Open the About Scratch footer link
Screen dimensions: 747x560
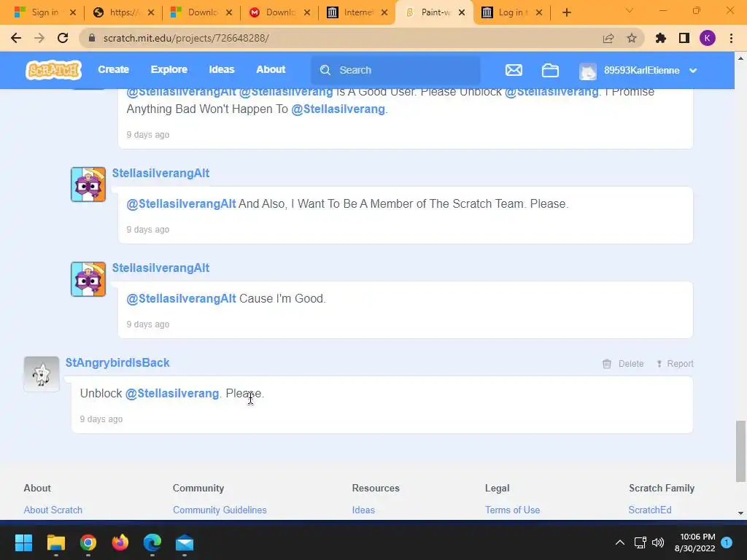(53, 510)
